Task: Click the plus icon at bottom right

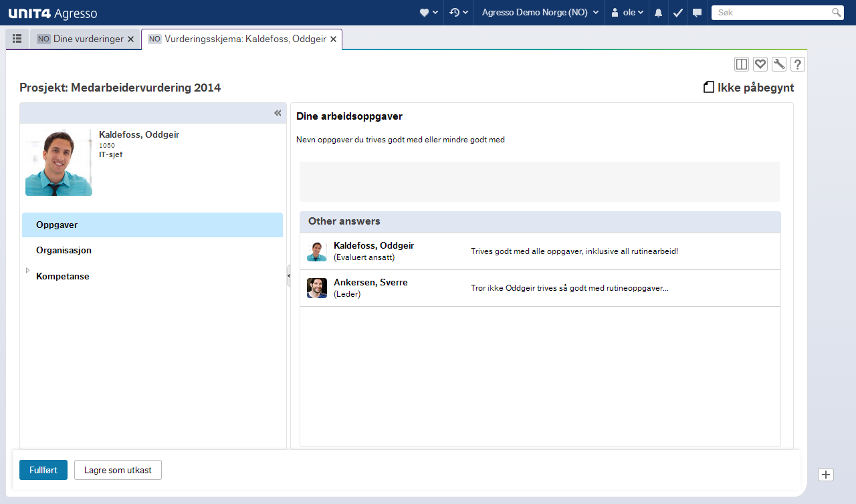Action: pyautogui.click(x=826, y=475)
